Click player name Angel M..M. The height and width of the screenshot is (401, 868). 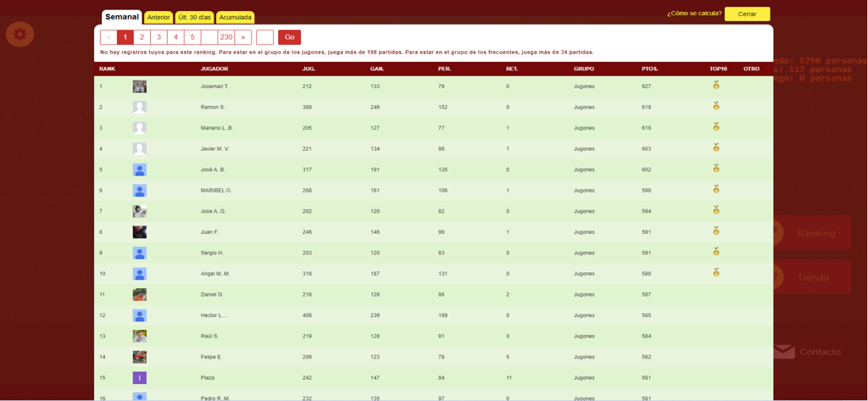[216, 274]
